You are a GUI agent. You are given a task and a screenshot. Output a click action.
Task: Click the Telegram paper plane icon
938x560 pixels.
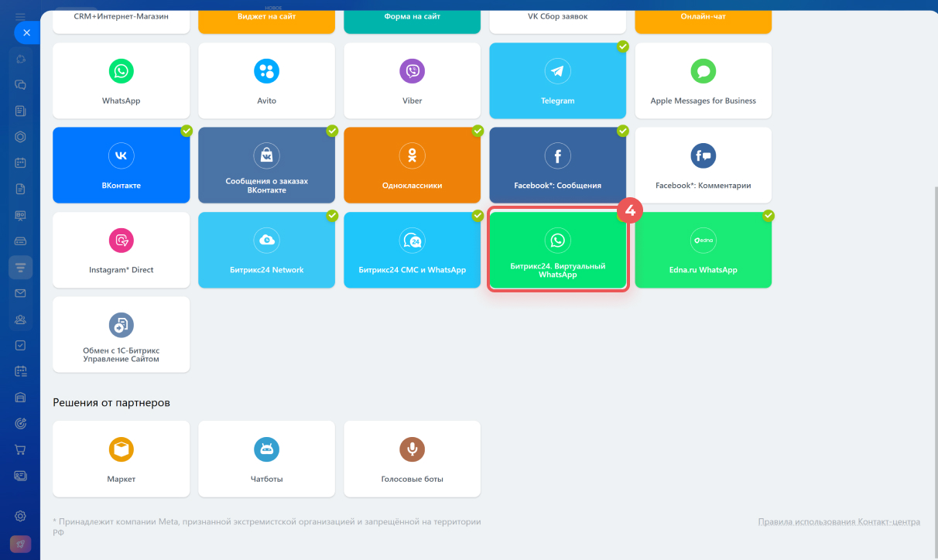[x=558, y=71]
